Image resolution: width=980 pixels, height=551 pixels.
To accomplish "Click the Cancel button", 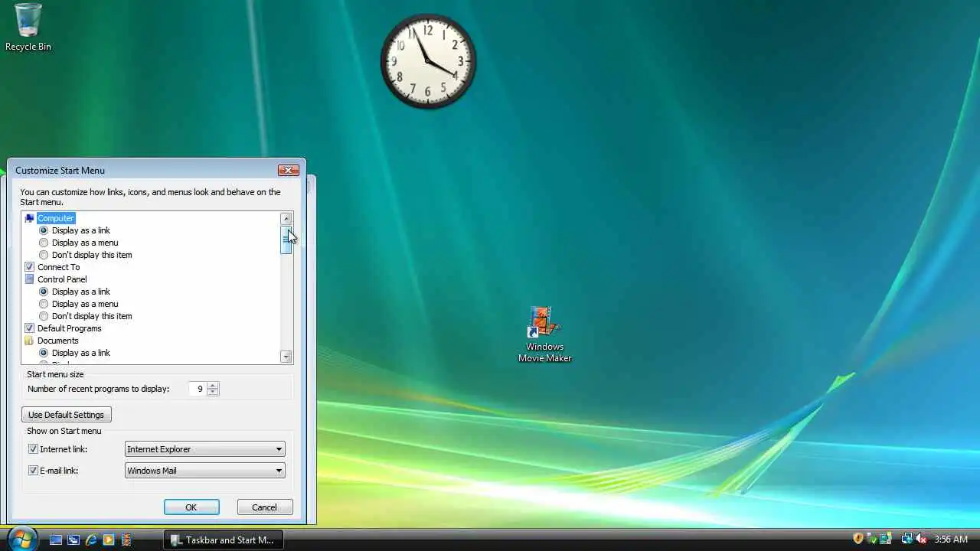I will [x=264, y=507].
